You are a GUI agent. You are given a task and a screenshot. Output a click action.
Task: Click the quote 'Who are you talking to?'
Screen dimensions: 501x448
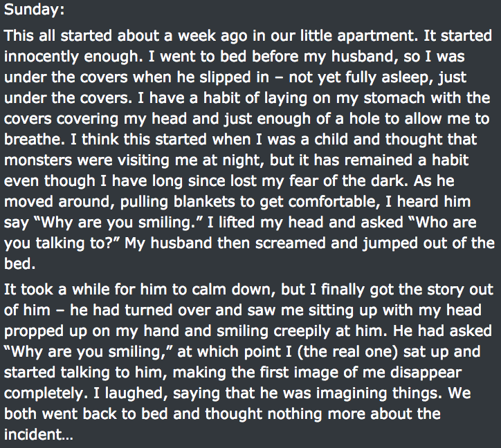click(x=240, y=233)
